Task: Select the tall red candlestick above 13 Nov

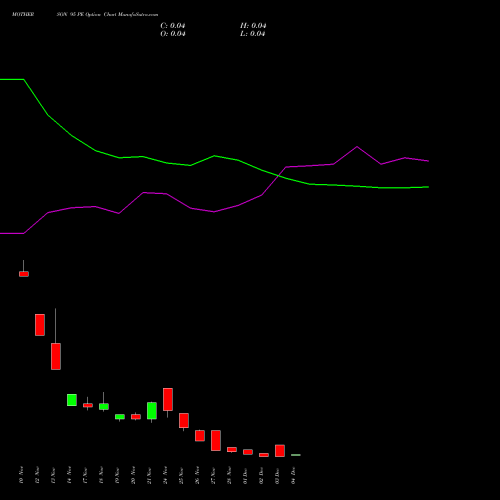Action: (56, 356)
